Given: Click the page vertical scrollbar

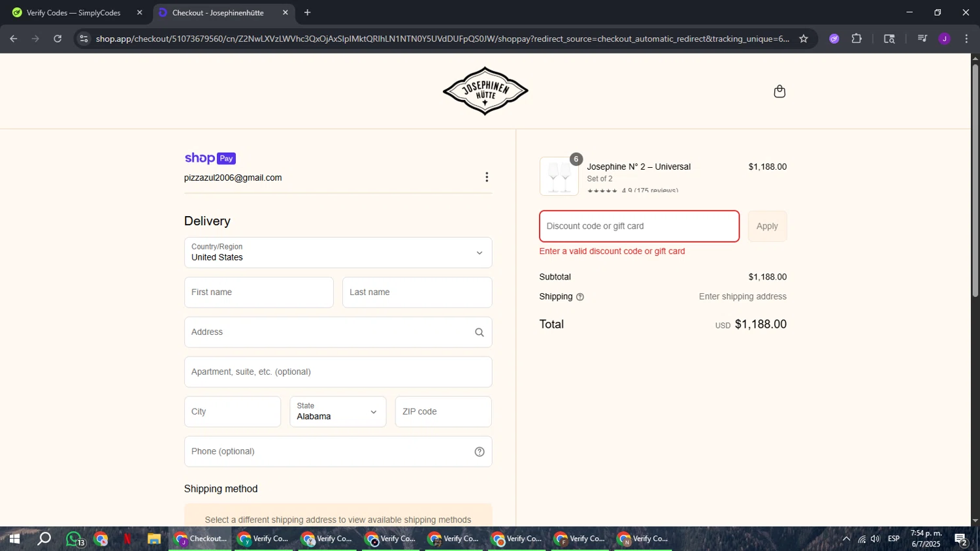Looking at the screenshot, I should pyautogui.click(x=975, y=180).
